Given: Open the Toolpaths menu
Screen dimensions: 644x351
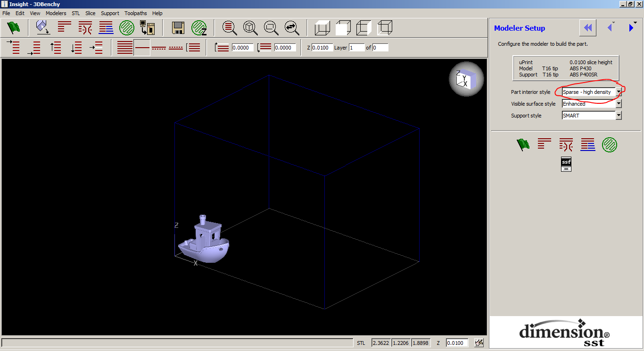Looking at the screenshot, I should (x=136, y=13).
